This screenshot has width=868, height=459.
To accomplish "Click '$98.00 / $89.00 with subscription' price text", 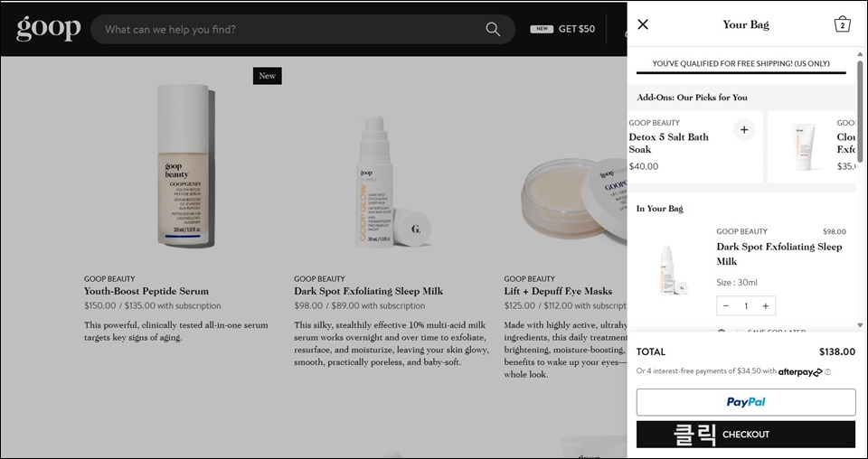I will (x=359, y=305).
